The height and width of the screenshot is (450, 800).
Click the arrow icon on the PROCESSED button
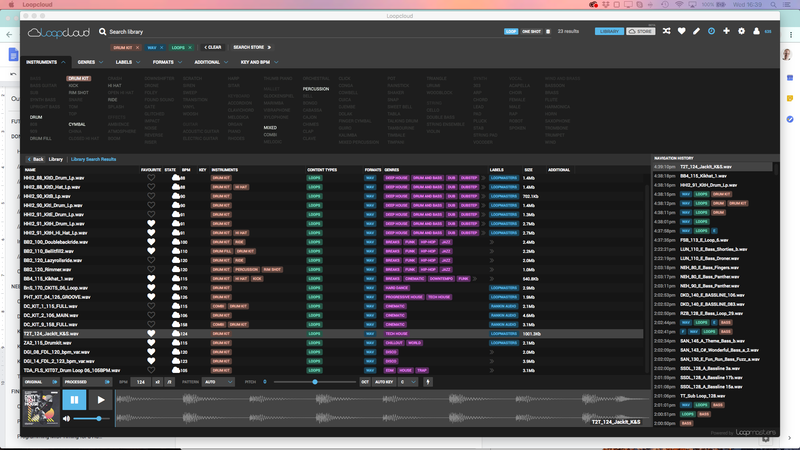coord(107,382)
